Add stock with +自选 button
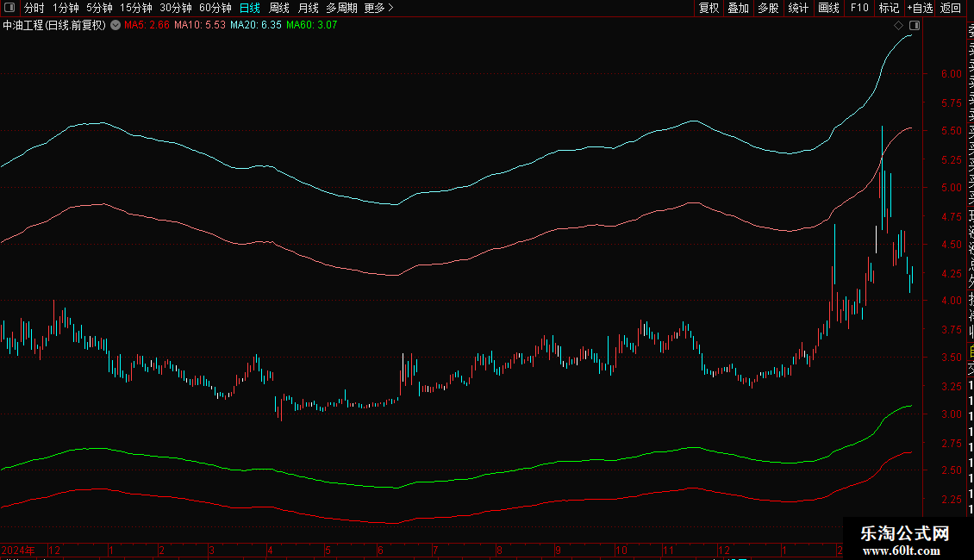 tap(920, 8)
